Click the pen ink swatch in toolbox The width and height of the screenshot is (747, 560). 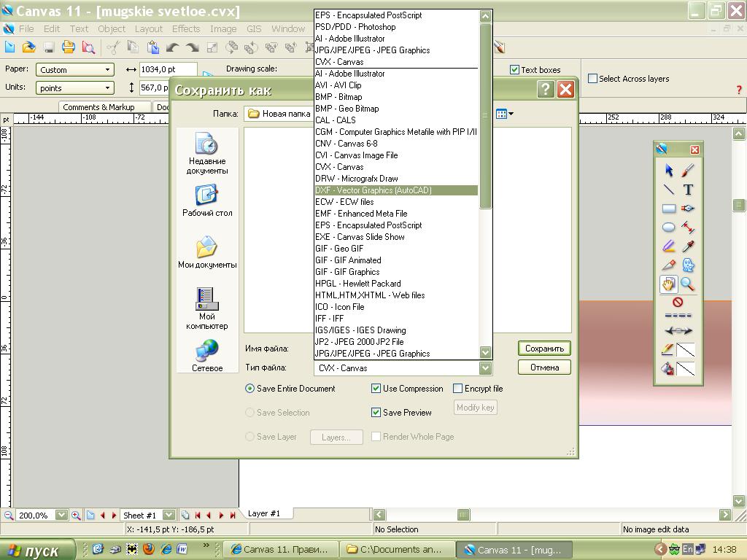point(686,349)
